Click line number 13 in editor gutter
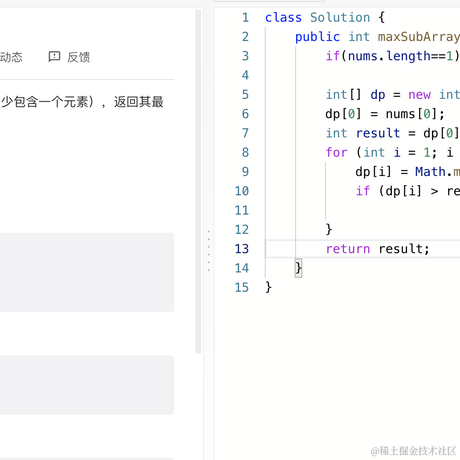This screenshot has height=460, width=460. pos(242,249)
